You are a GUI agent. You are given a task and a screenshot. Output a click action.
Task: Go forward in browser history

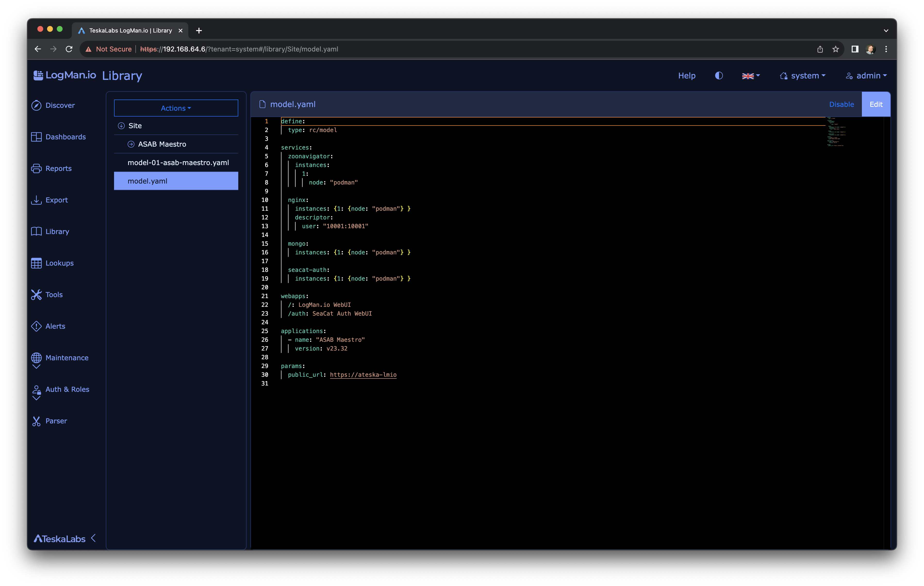pos(53,49)
